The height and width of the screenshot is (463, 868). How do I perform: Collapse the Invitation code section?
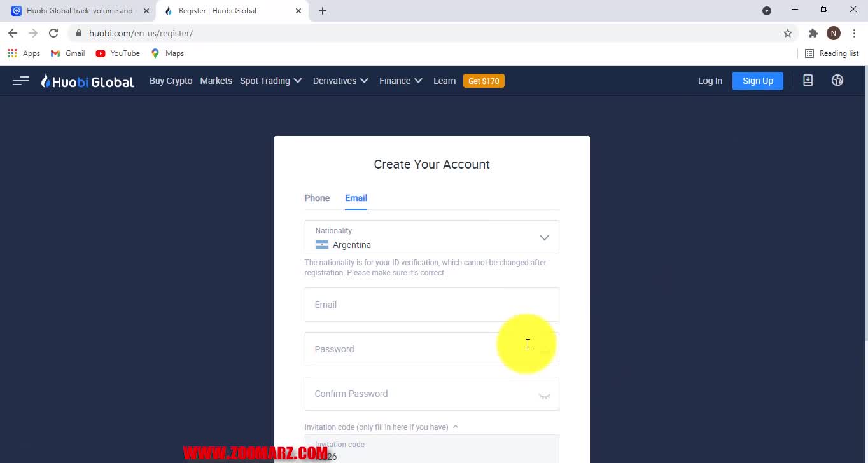(x=381, y=427)
